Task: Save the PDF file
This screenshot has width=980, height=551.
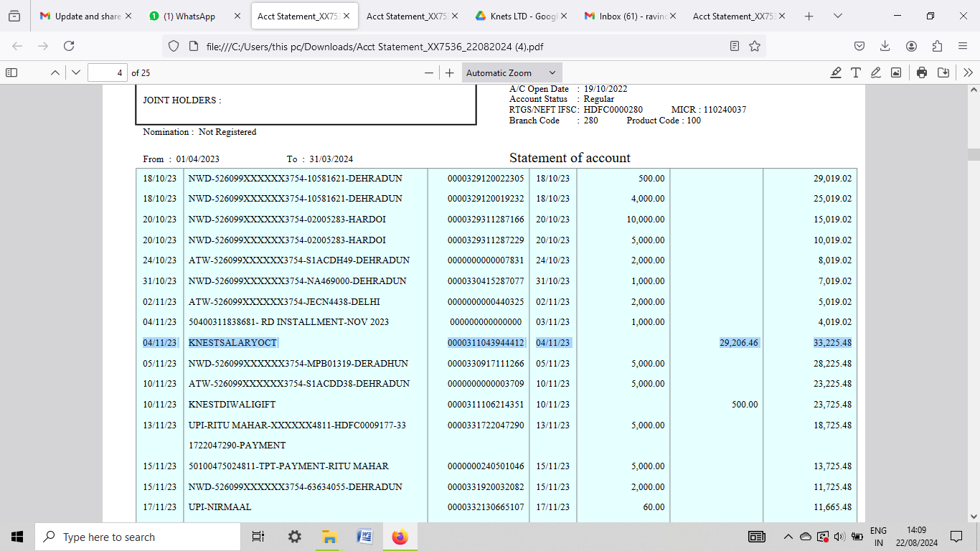Action: (943, 72)
